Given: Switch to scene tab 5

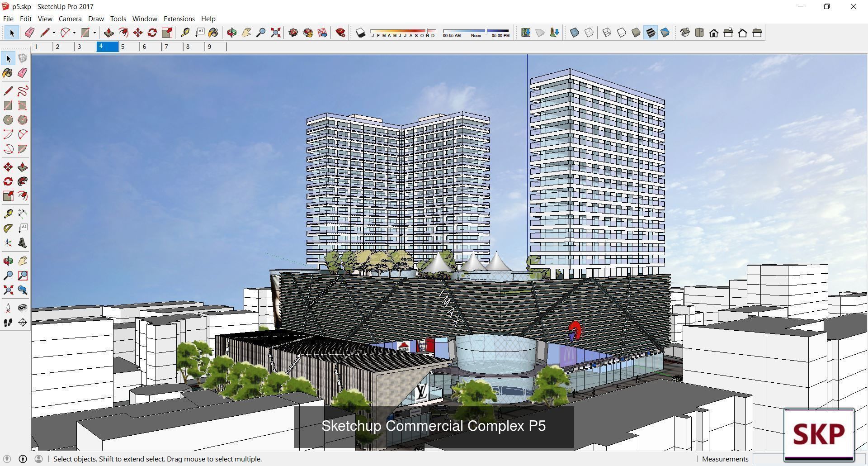Looking at the screenshot, I should pyautogui.click(x=129, y=47).
